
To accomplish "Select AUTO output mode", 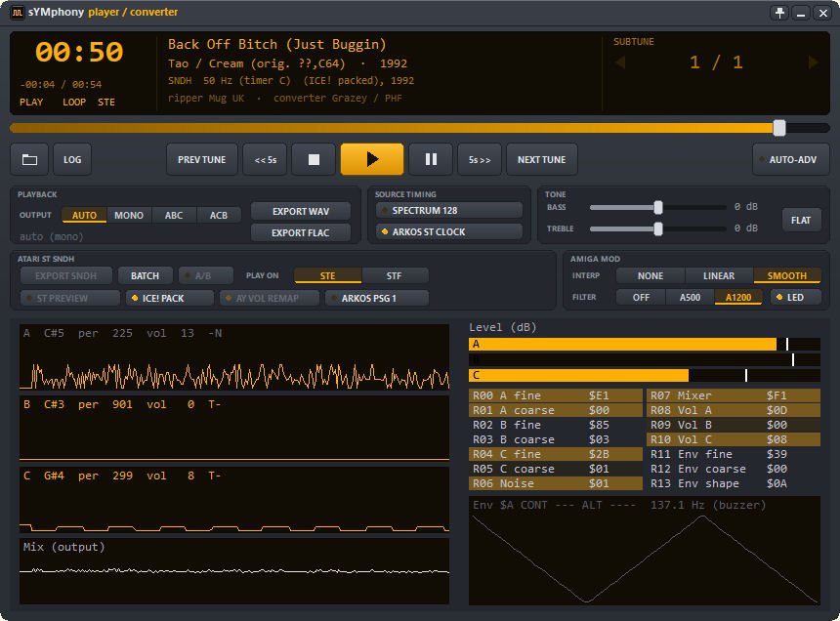I will point(84,215).
